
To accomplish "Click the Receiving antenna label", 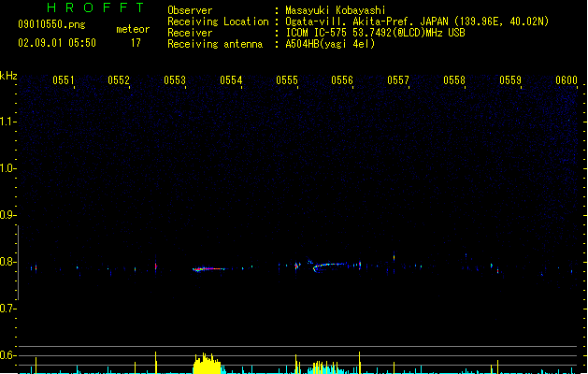I will pos(215,44).
